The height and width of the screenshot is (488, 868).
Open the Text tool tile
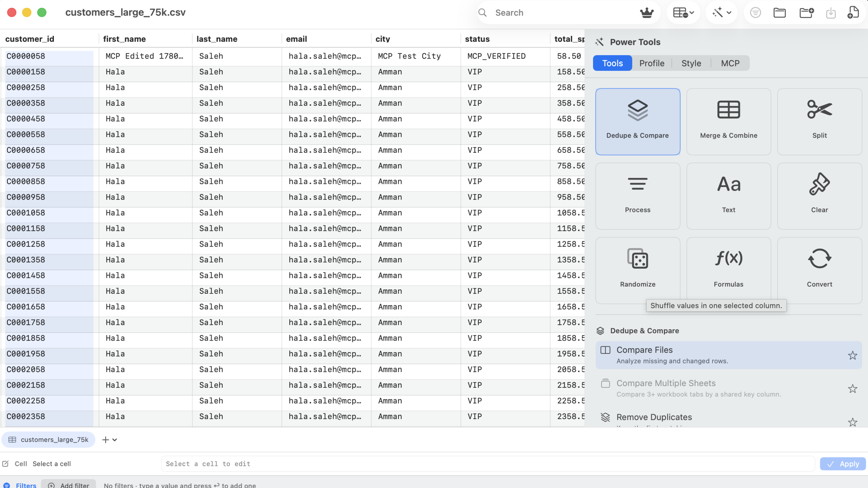pos(728,196)
